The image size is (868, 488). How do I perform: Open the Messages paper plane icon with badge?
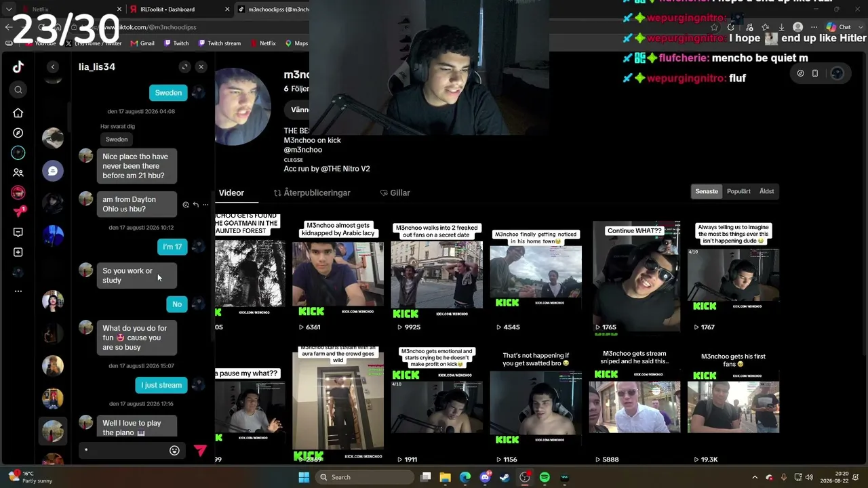point(18,212)
